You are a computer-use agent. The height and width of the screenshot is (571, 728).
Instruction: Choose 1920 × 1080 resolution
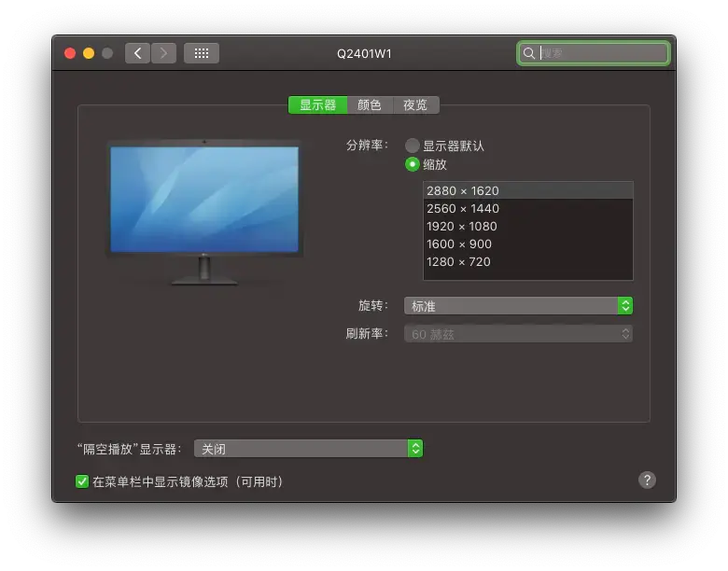(x=528, y=227)
